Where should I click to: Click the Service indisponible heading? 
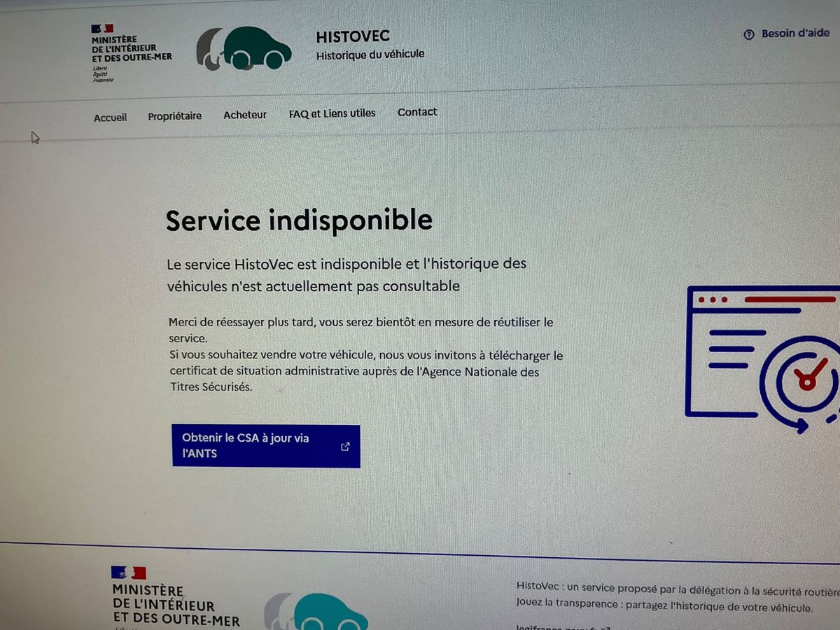coord(299,220)
